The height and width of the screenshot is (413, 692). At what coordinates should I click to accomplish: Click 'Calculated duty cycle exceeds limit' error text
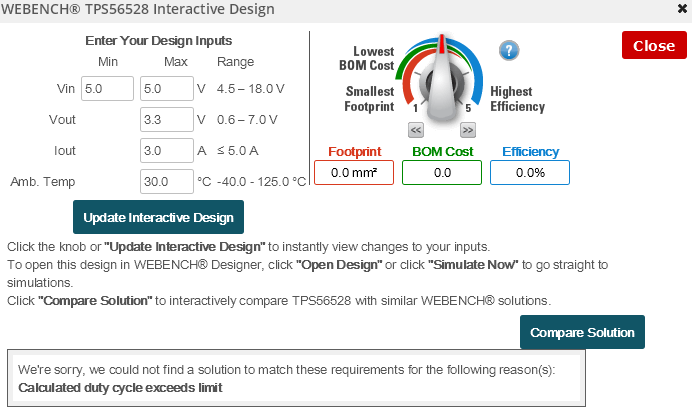pos(120,388)
